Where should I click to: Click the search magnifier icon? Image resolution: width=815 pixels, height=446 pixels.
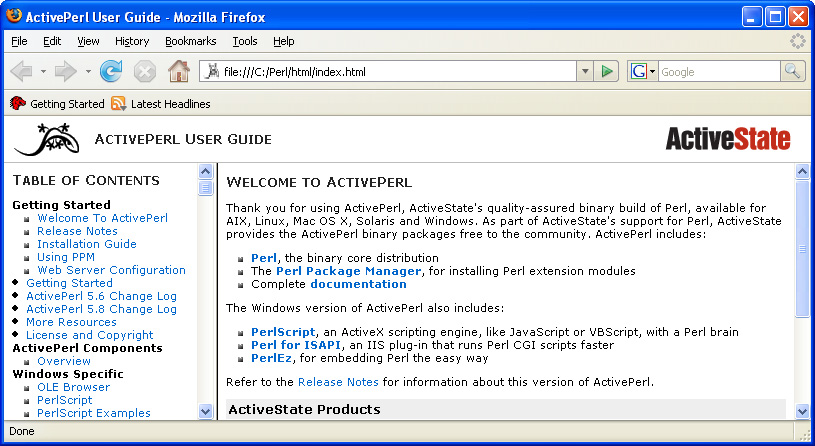792,71
